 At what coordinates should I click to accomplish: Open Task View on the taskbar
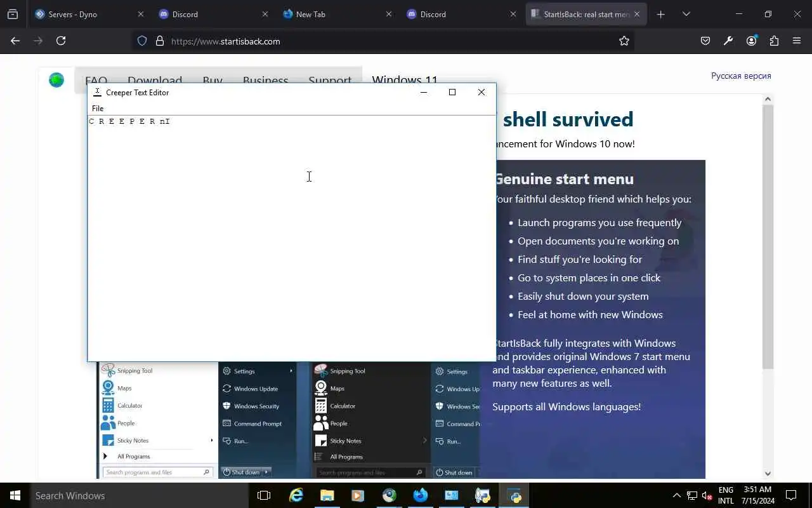[264, 495]
